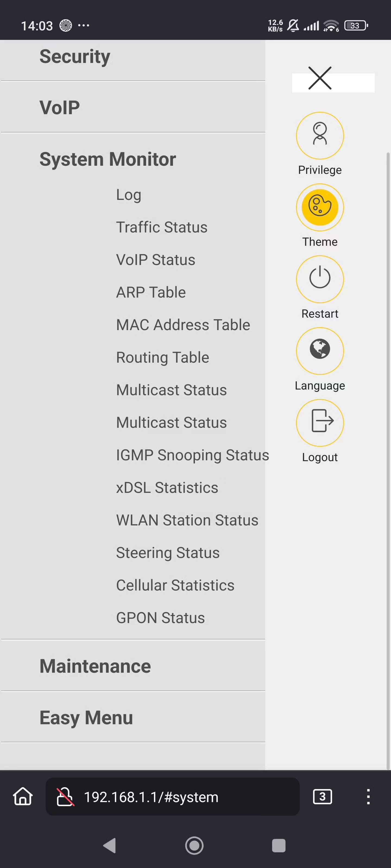Select the yellow Theme palette icon

pyautogui.click(x=320, y=207)
